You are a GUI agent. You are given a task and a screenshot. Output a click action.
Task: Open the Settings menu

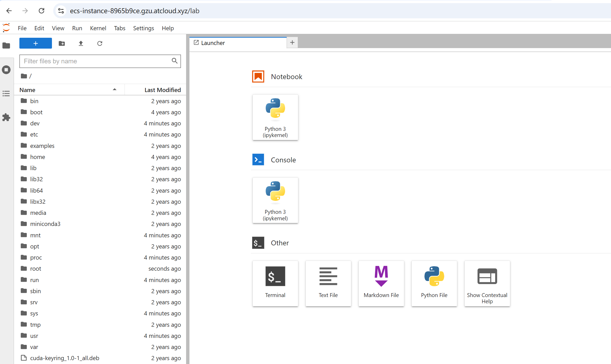click(x=143, y=28)
